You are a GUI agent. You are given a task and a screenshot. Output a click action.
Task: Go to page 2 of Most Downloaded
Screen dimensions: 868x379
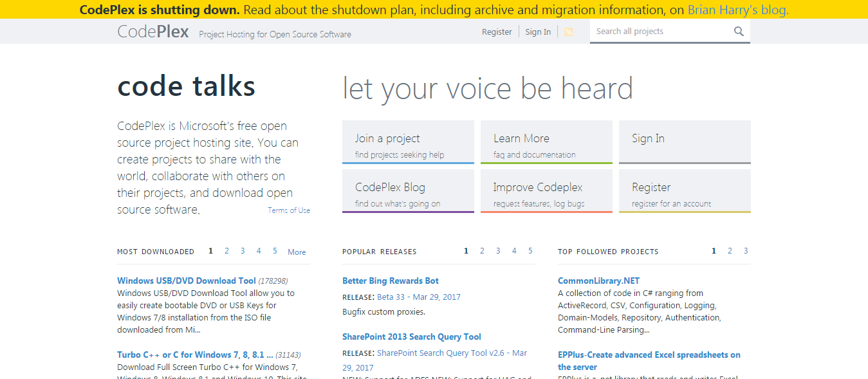tap(226, 251)
